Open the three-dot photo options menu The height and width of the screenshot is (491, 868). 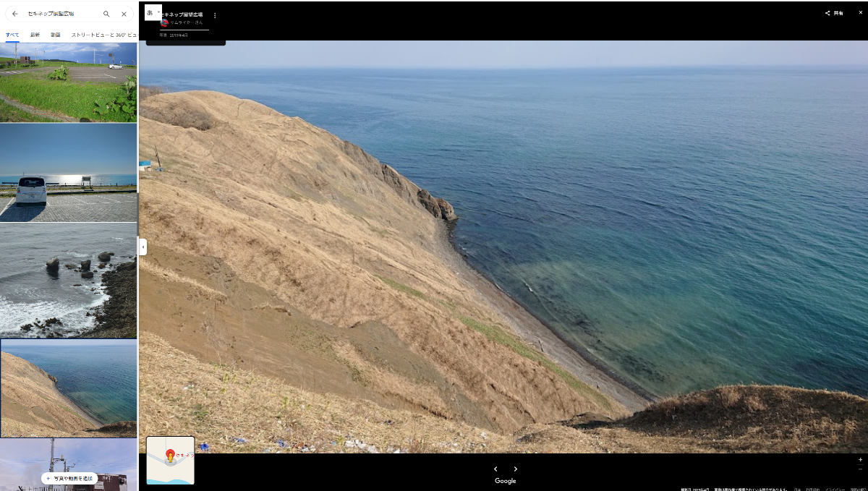click(215, 15)
